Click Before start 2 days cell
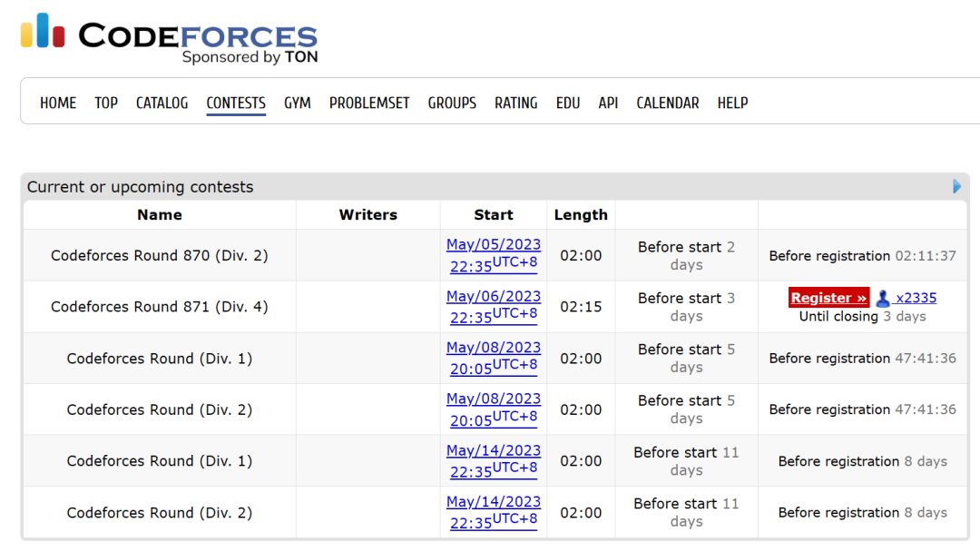The height and width of the screenshot is (552, 980). pos(686,256)
